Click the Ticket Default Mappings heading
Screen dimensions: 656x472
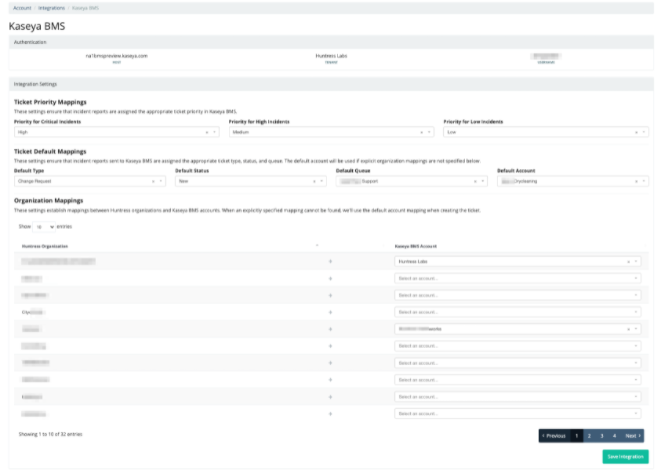click(50, 151)
